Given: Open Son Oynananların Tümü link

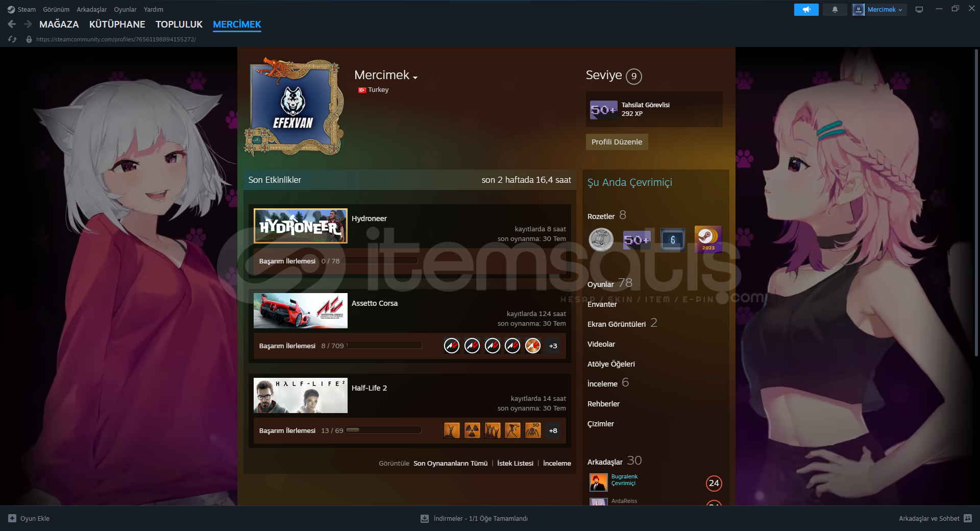Looking at the screenshot, I should [450, 463].
